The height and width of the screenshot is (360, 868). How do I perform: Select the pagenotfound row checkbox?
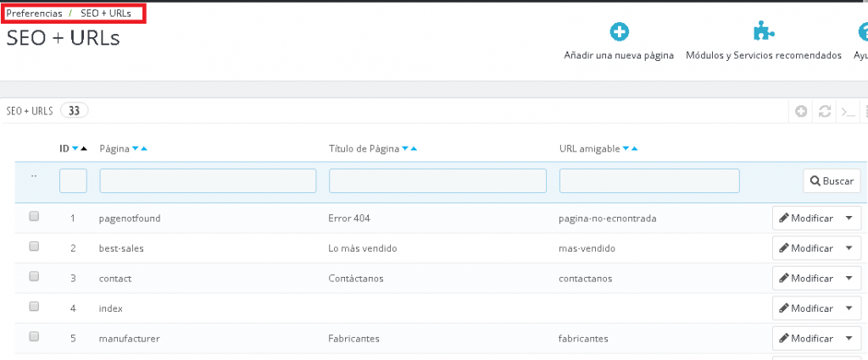click(34, 217)
